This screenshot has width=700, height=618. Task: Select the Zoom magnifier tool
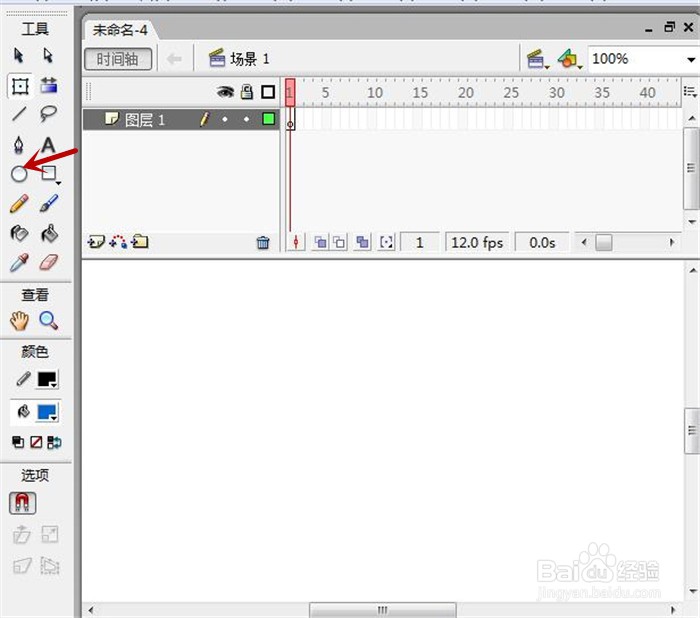click(x=48, y=320)
